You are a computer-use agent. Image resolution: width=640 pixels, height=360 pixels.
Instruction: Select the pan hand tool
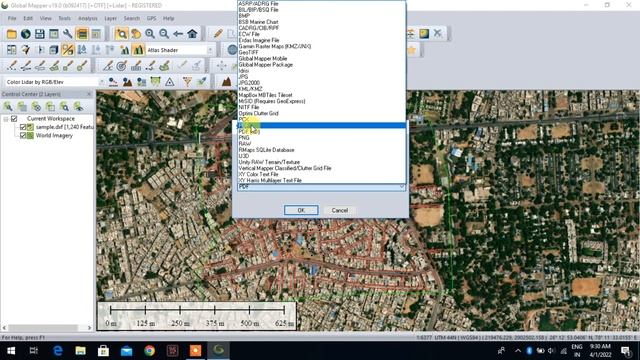(136, 34)
